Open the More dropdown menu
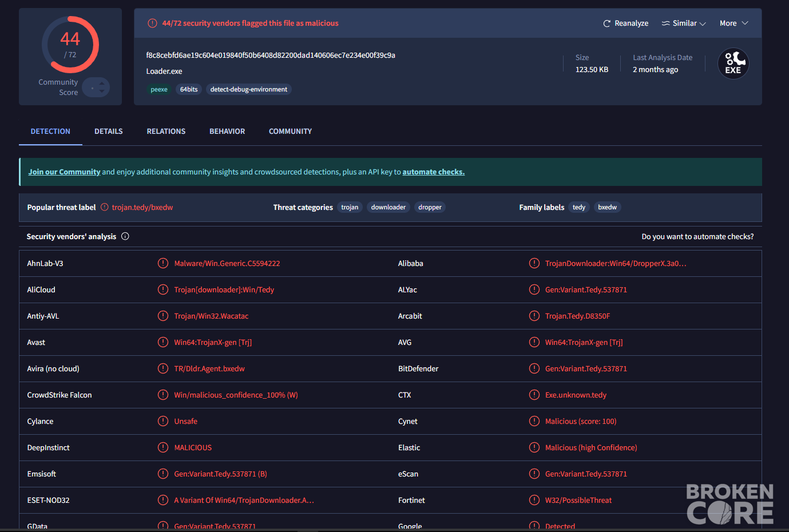 pos(734,23)
